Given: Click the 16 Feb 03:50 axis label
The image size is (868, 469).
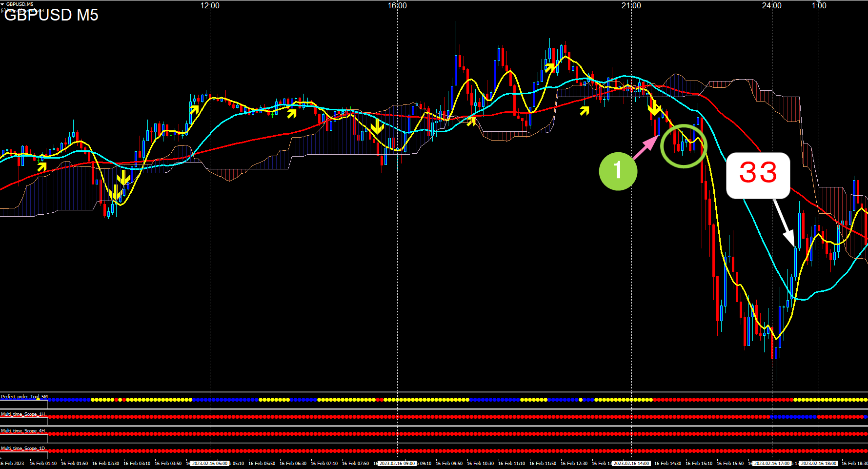Looking at the screenshot, I should [168, 464].
